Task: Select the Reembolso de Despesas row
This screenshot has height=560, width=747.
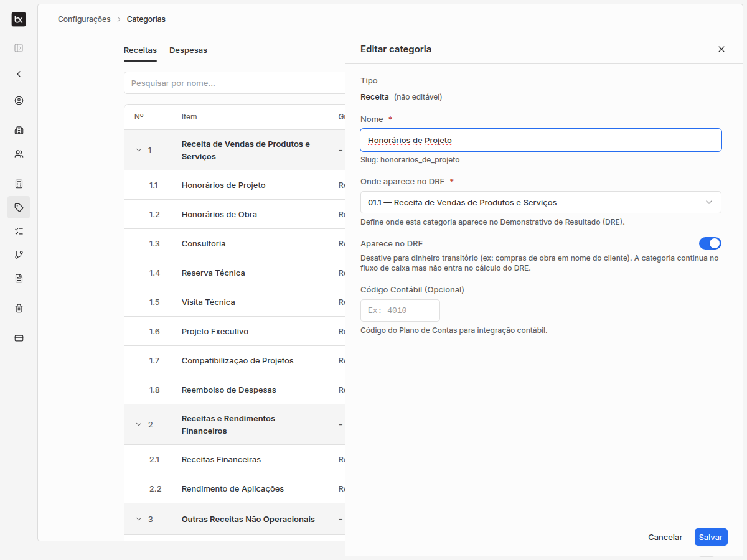Action: click(235, 390)
